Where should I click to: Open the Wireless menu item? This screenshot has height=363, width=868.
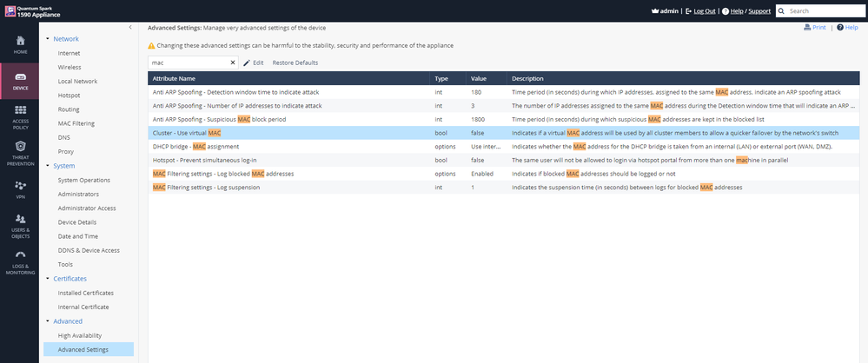(70, 67)
